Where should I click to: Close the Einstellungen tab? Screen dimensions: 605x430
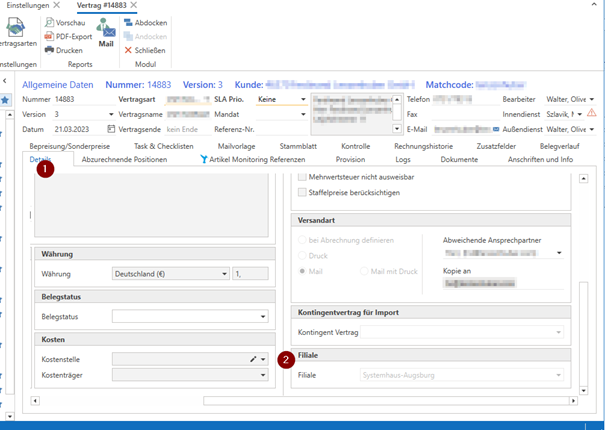(57, 6)
